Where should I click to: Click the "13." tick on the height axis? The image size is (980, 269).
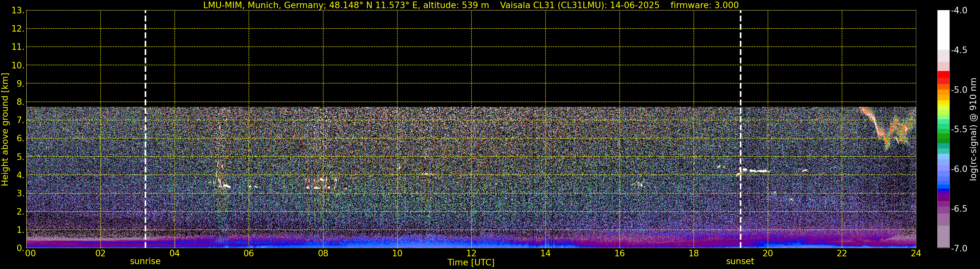click(18, 11)
